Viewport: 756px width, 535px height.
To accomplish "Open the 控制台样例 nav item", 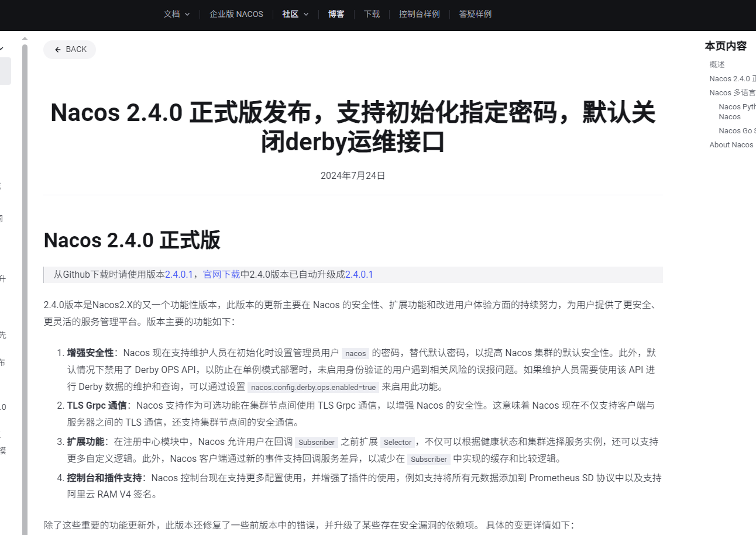I will tap(419, 14).
